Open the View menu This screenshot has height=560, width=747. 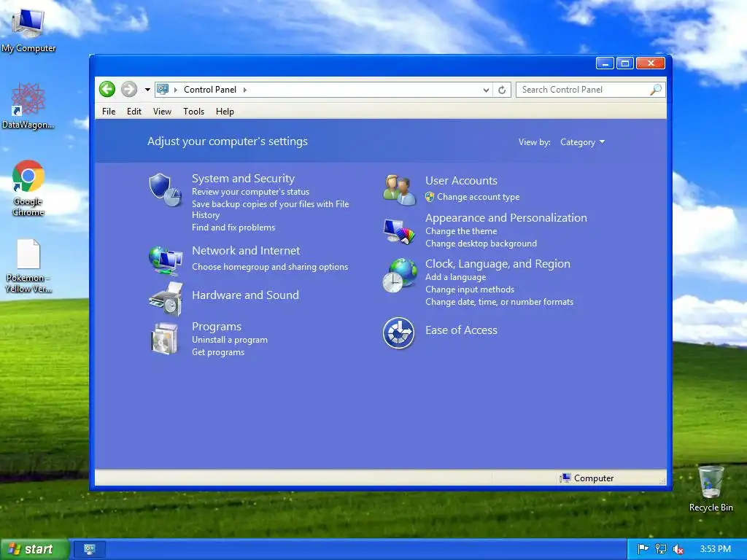pos(162,112)
